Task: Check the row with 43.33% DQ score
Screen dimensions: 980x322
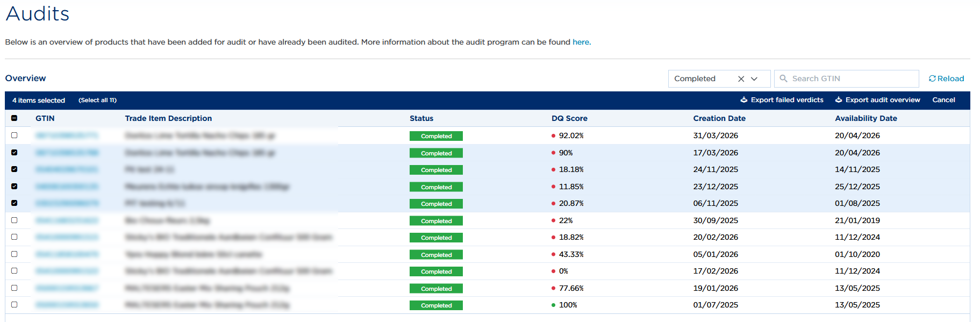Action: coord(14,254)
